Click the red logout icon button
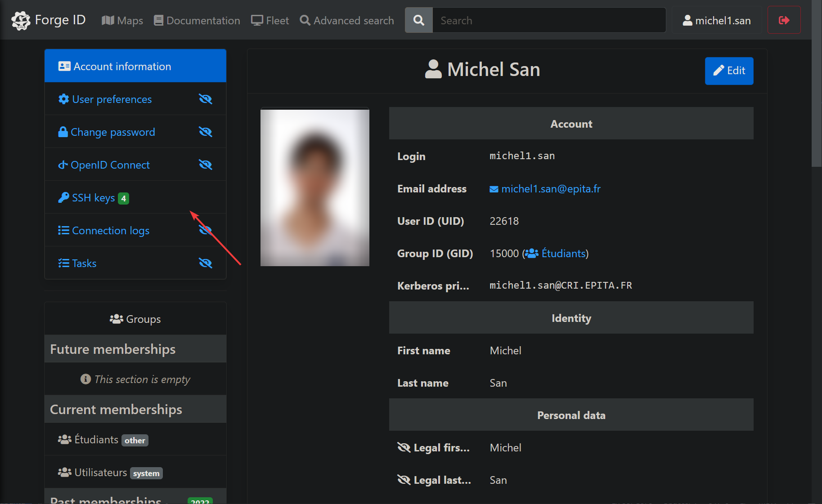This screenshot has width=822, height=504. tap(784, 20)
